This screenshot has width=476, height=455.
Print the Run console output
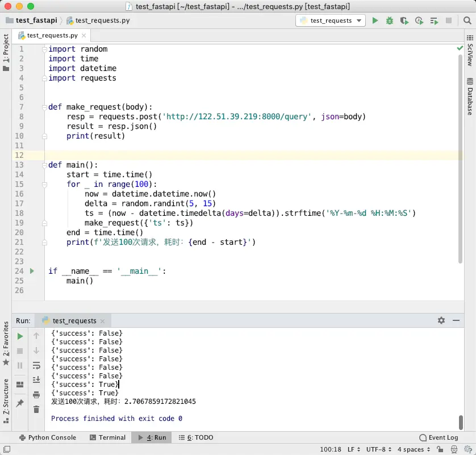tap(36, 395)
